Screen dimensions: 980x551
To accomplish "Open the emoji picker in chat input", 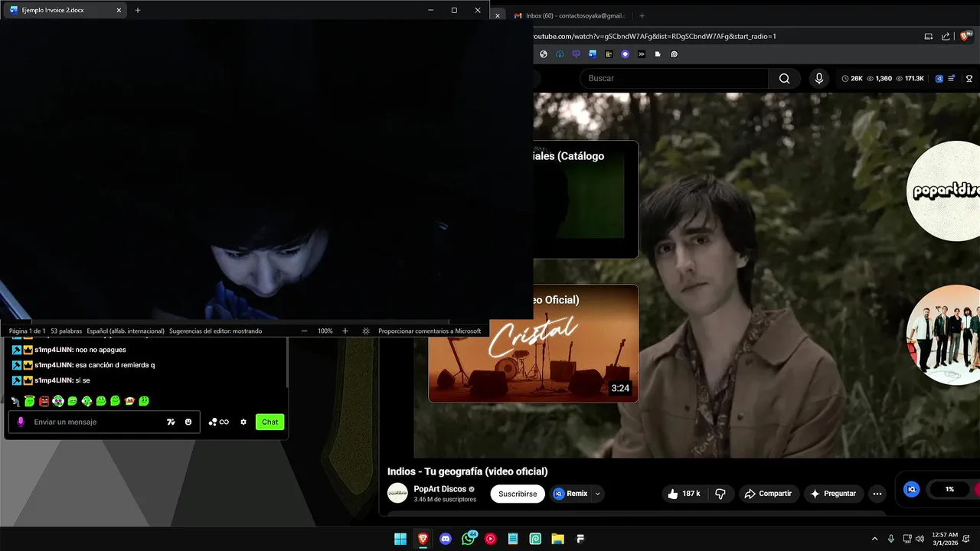I will [188, 422].
